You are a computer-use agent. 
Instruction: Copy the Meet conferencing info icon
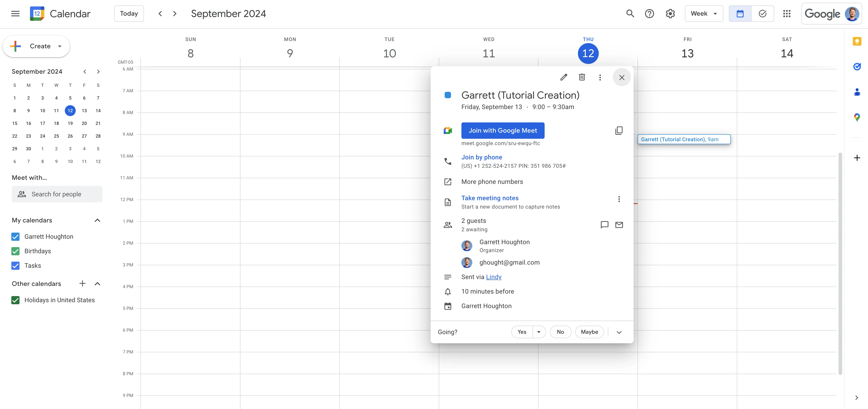click(619, 131)
